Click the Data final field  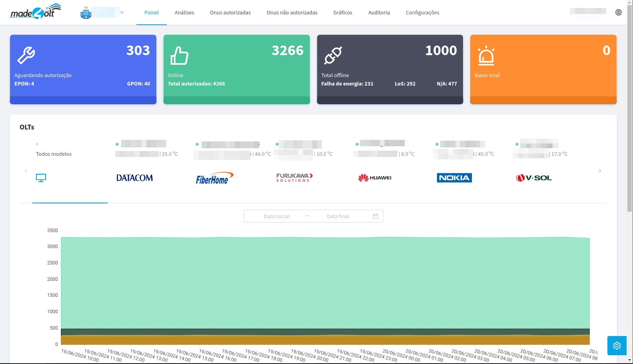coord(338,216)
